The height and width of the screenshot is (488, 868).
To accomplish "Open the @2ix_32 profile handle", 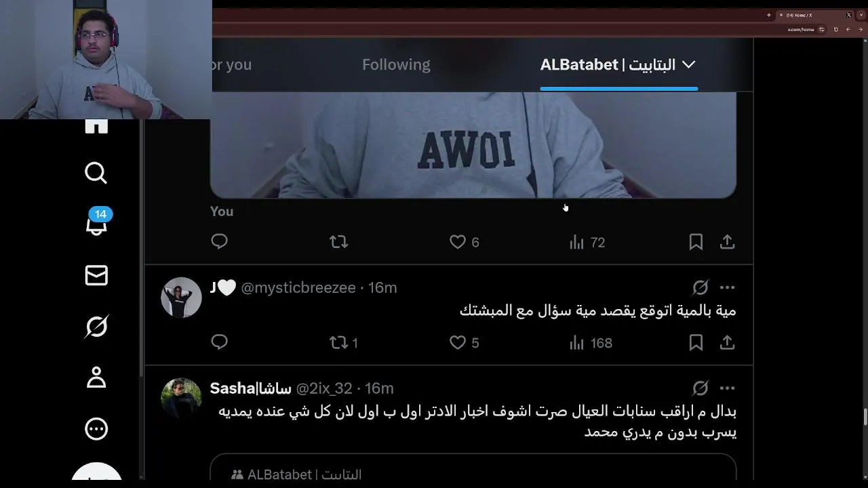I will (x=324, y=388).
